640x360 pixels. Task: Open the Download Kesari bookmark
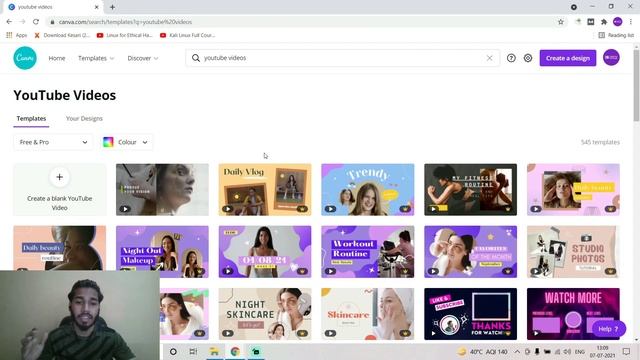[62, 36]
